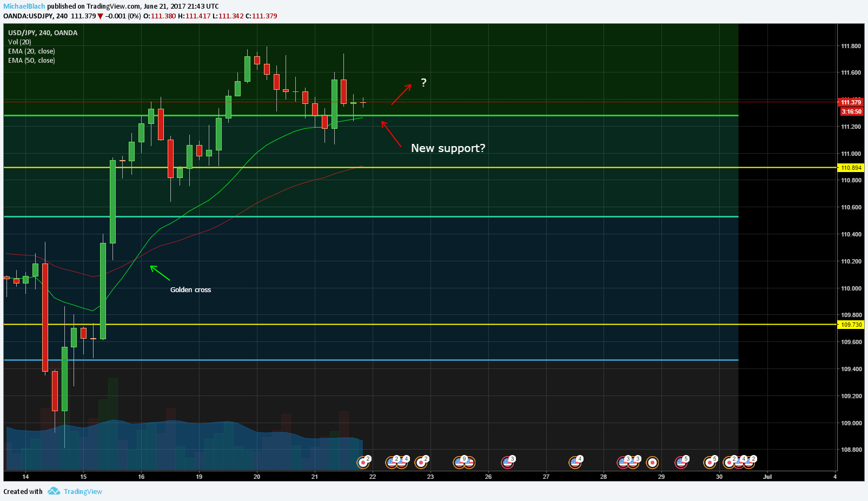Click the '26' date label on the time axis
The image size is (868, 501).
[488, 477]
